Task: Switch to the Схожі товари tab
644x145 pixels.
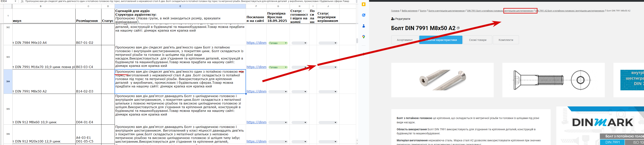Action: click(477, 40)
